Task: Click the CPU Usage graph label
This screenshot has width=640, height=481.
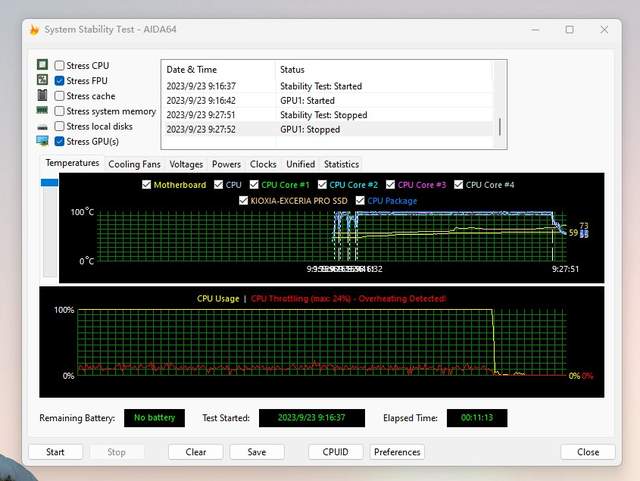Action: coord(218,298)
